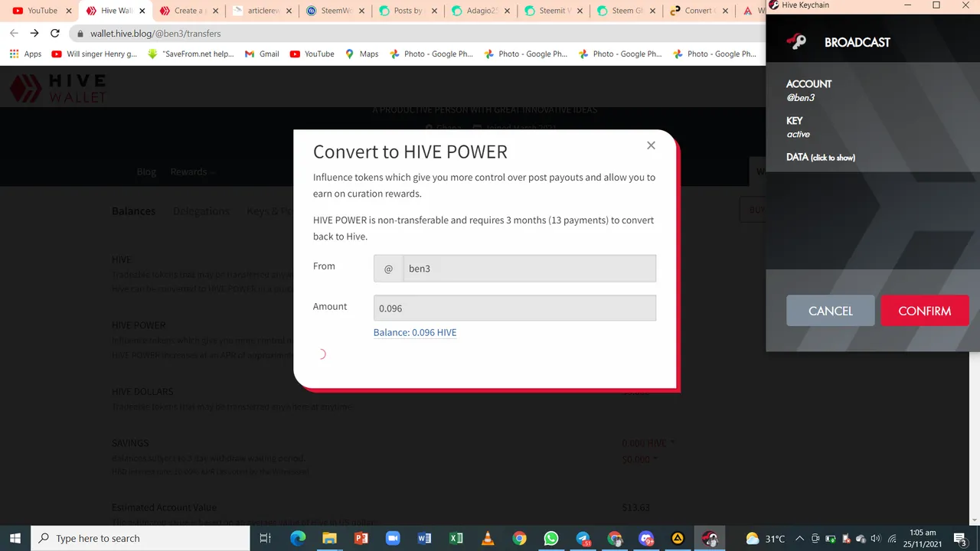
Task: Click the browser forward arrow
Action: tap(34, 34)
